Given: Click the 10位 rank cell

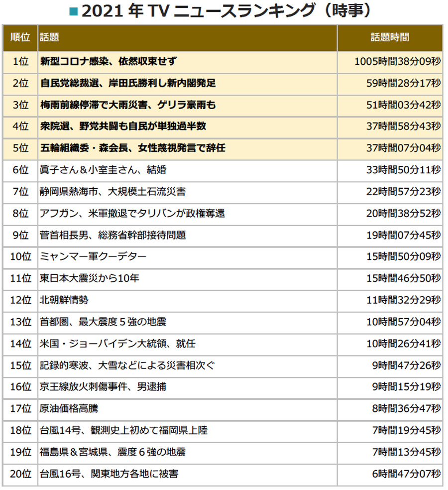Looking at the screenshot, I should tap(20, 257).
